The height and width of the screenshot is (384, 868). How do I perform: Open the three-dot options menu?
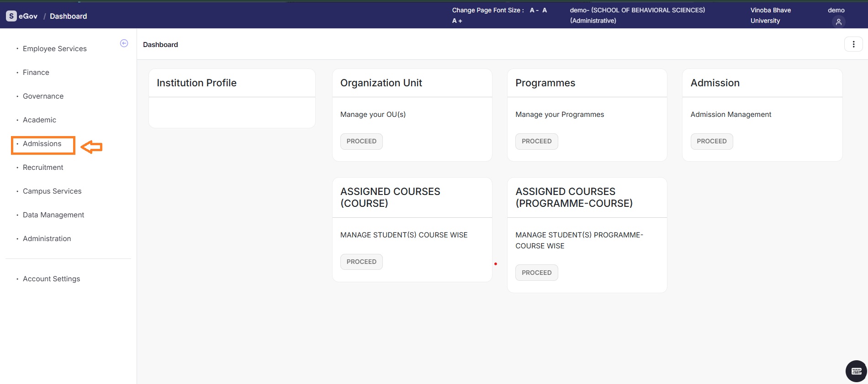[x=853, y=44]
